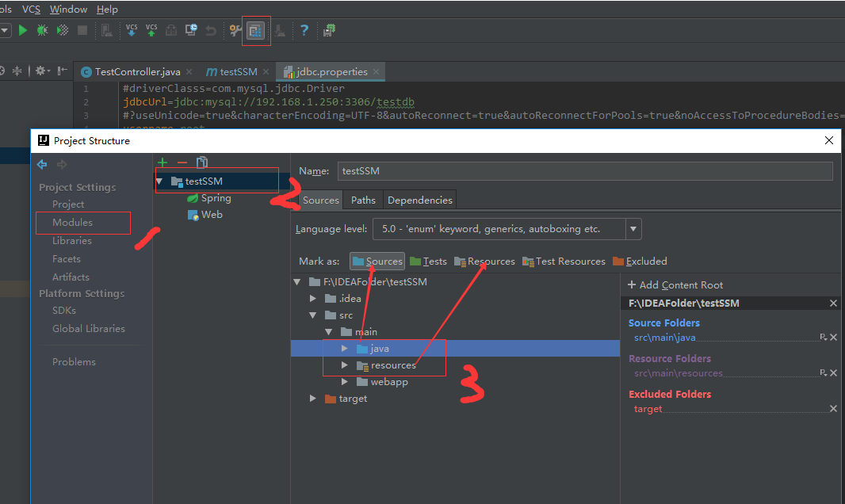Switch to Paths tab
The image size is (845, 504).
click(363, 200)
